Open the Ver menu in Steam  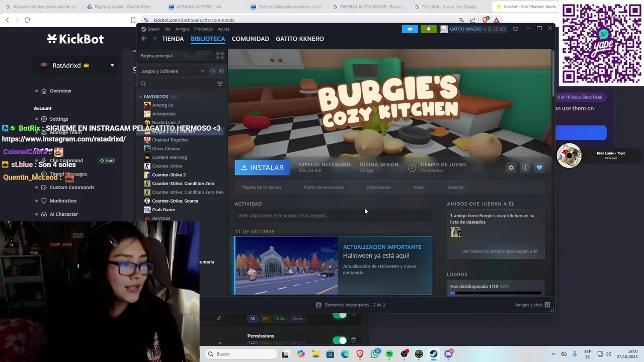[167, 29]
